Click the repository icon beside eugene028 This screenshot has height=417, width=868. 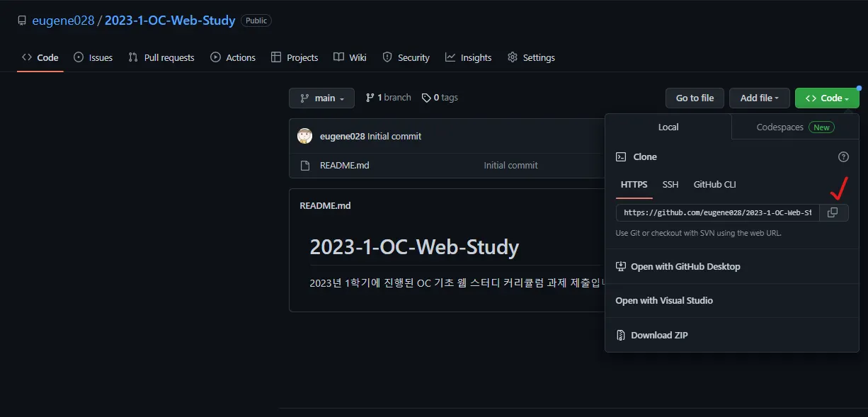pyautogui.click(x=22, y=21)
